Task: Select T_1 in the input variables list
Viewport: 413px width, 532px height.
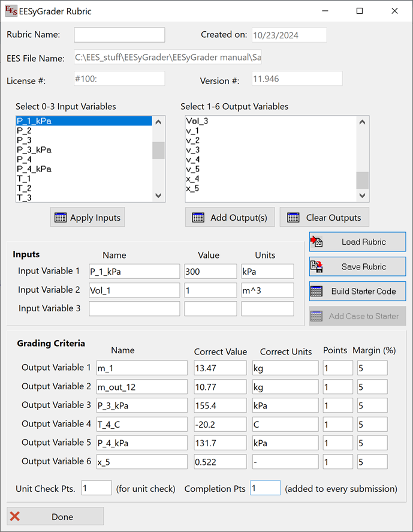Action: (24, 179)
